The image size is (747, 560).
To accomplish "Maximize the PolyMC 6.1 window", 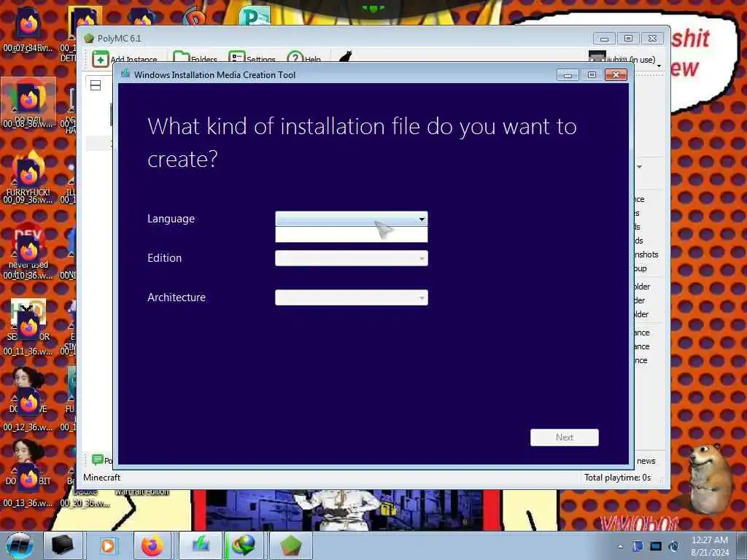I will 628,38.
